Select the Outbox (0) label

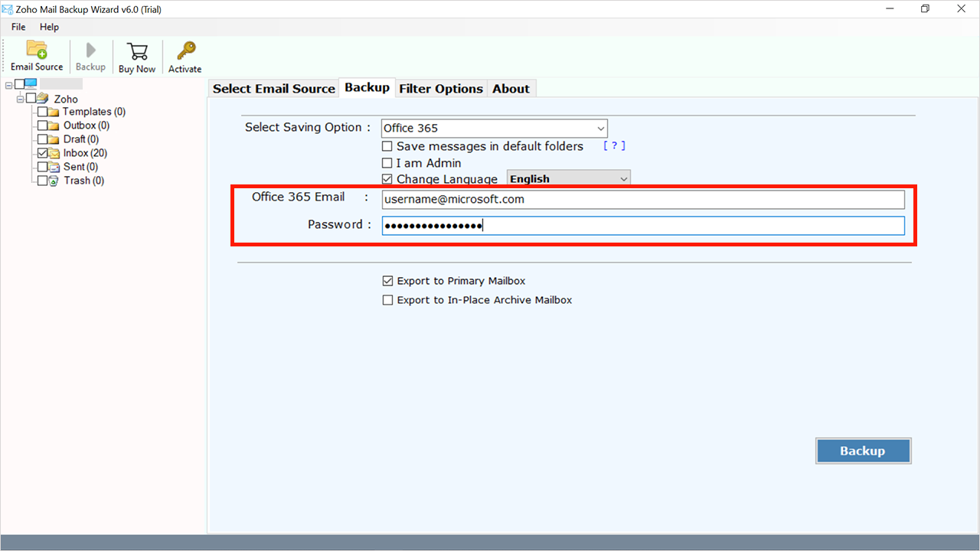pyautogui.click(x=87, y=126)
